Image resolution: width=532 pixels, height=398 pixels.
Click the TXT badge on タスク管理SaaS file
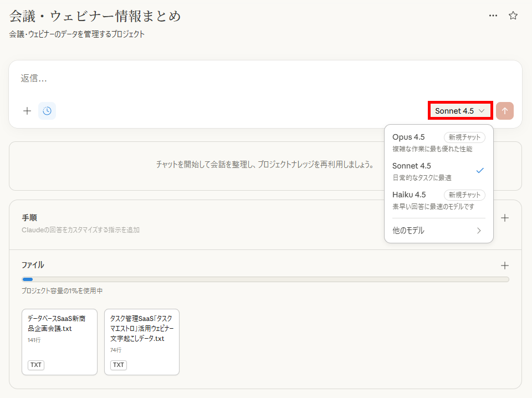(x=119, y=365)
